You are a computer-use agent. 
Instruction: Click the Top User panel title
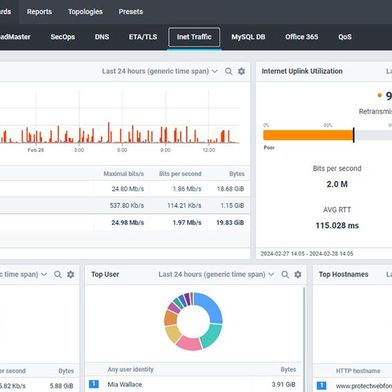coord(105,274)
